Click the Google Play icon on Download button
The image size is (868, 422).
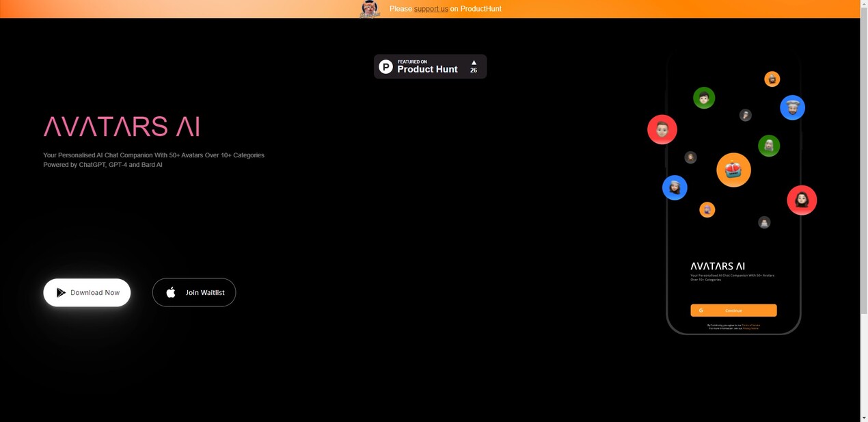point(61,293)
